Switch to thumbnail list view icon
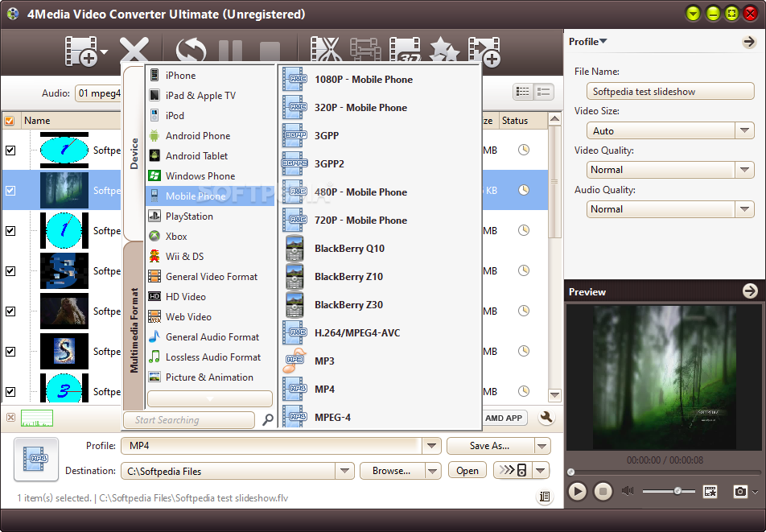This screenshot has width=766, height=532. 523,92
